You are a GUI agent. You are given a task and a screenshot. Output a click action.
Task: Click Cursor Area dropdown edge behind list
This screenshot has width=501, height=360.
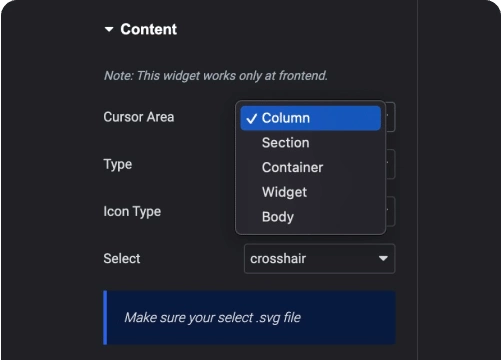pos(391,117)
